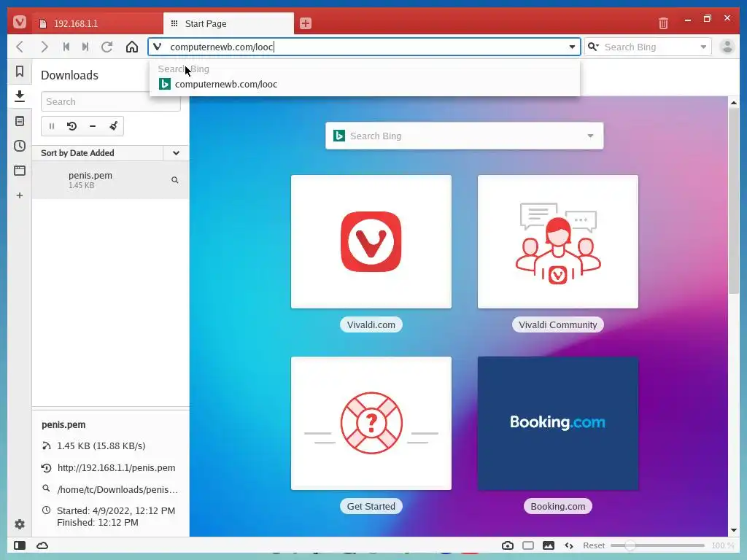
Task: Open the Booking.com thumbnail
Action: coord(558,424)
